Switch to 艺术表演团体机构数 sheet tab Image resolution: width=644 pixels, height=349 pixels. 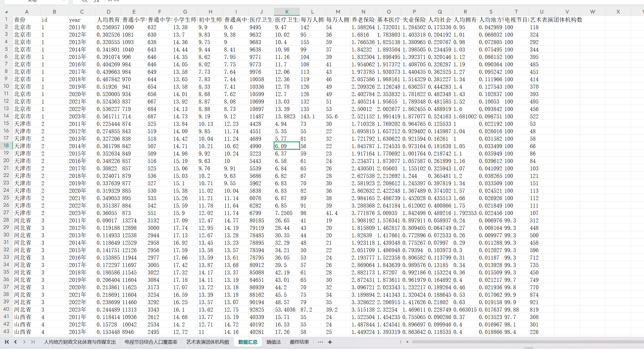click(x=208, y=342)
